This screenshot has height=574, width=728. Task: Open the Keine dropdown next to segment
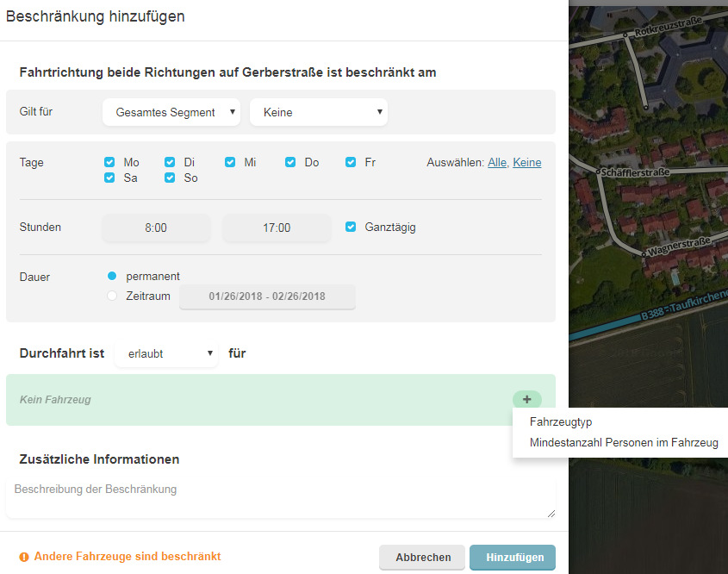[x=319, y=112]
